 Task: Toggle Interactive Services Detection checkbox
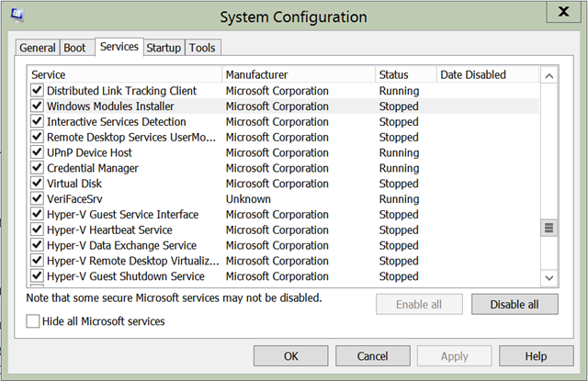pyautogui.click(x=37, y=121)
